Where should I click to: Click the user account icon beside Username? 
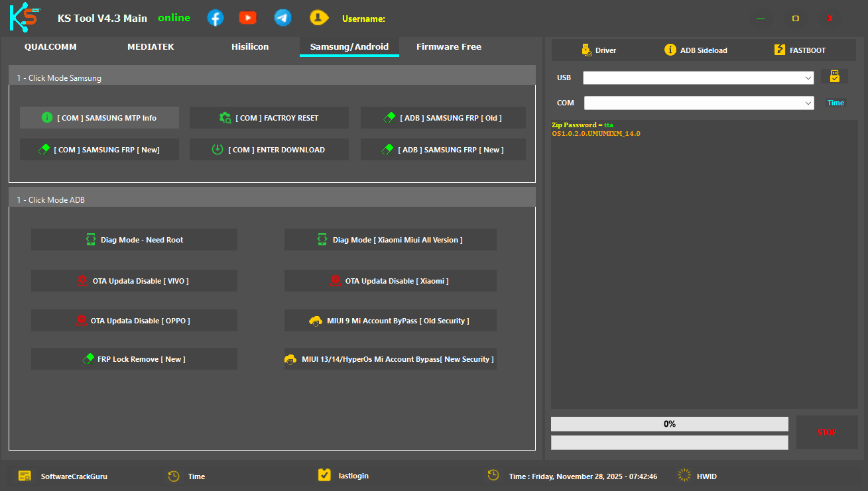coord(319,17)
